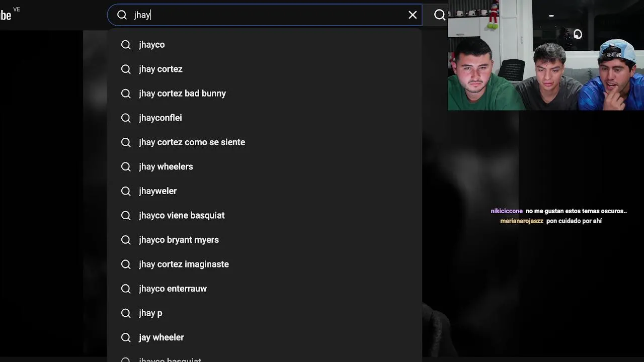Click chat message 'no me gustan estos temas oscuros..'

576,211
